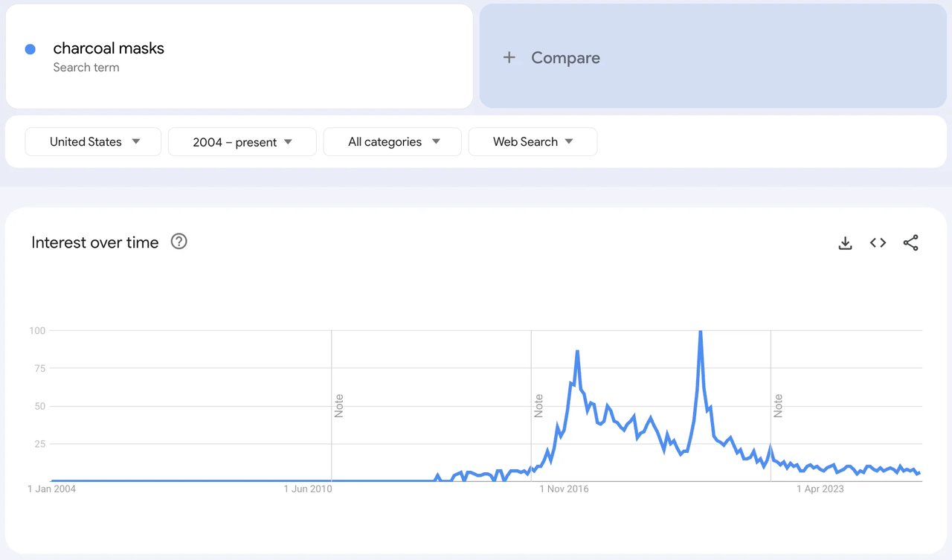The image size is (952, 560).
Task: Change the Web Search type dropdown
Action: [x=533, y=142]
